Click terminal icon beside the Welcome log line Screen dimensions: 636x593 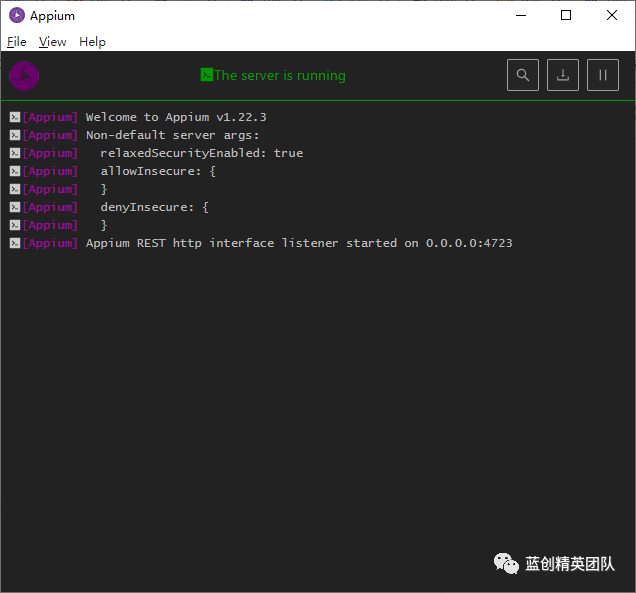tap(15, 117)
